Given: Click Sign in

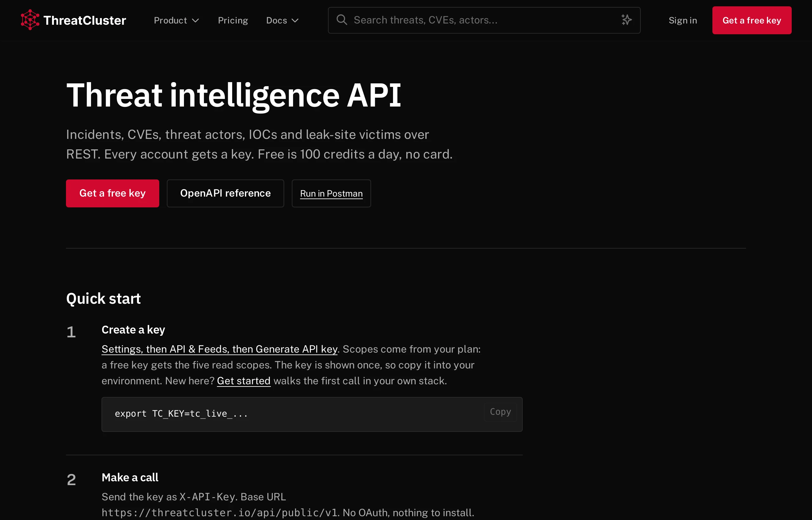Looking at the screenshot, I should (683, 21).
